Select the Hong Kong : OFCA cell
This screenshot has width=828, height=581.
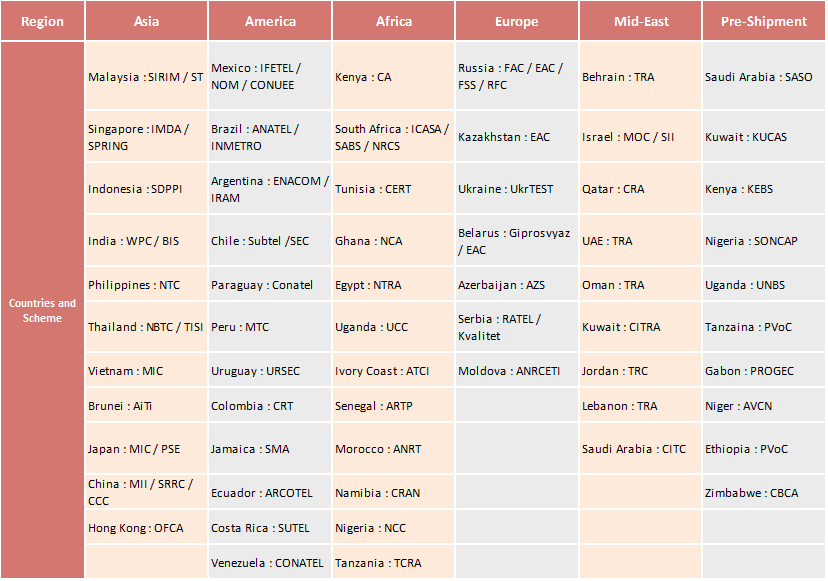146,528
